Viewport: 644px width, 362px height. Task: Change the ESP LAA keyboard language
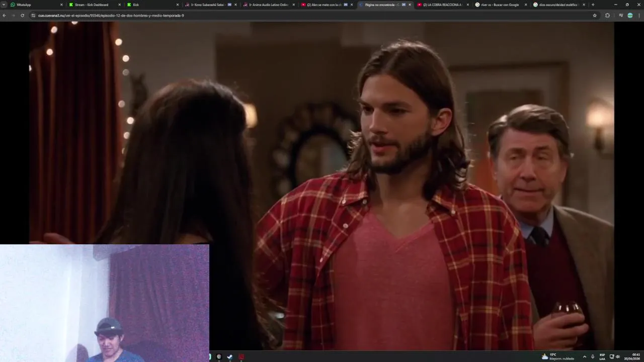pyautogui.click(x=602, y=357)
